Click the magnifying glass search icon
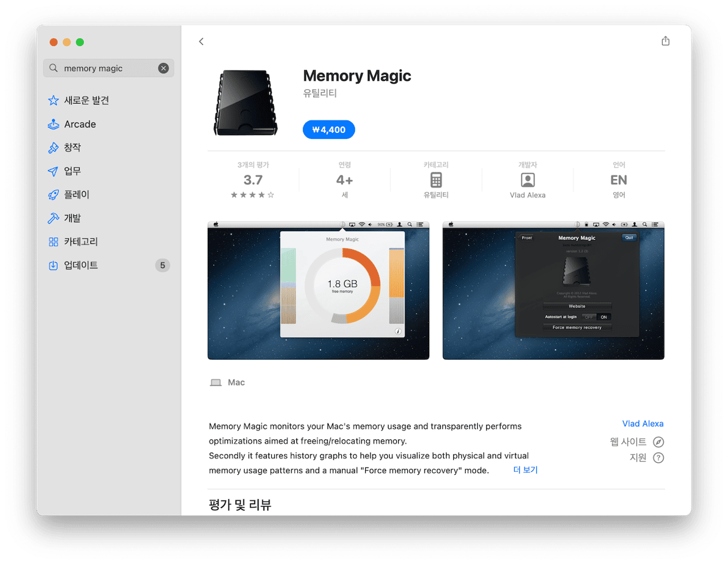 pyautogui.click(x=54, y=68)
